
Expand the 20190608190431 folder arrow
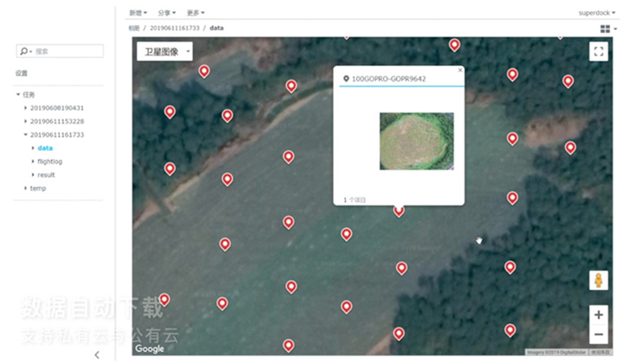pyautogui.click(x=25, y=107)
